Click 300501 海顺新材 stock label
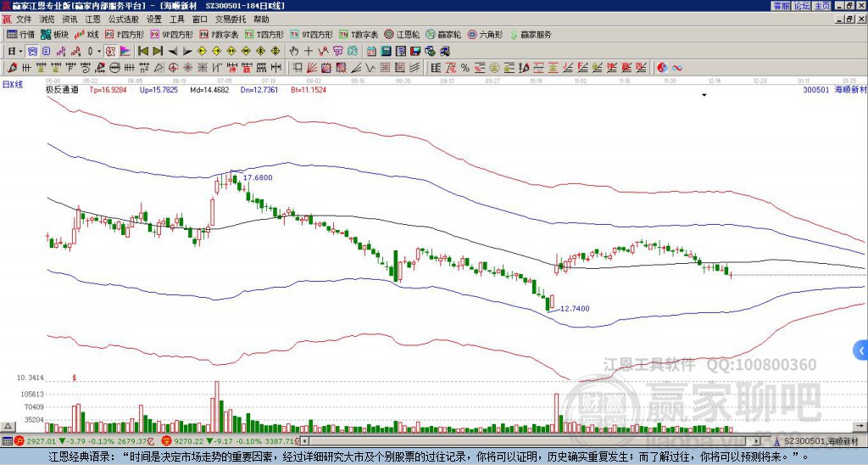This screenshot has width=868, height=465. [x=834, y=89]
